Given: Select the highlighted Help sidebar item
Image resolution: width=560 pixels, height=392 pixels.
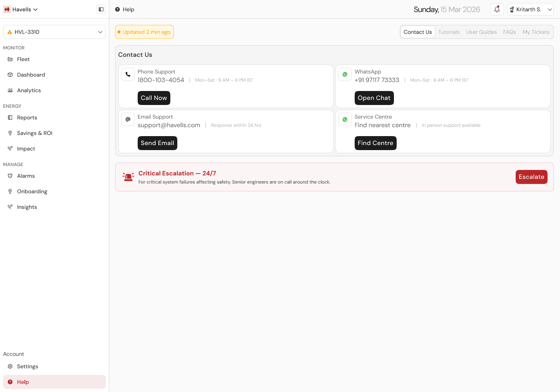Looking at the screenshot, I should click(x=54, y=382).
